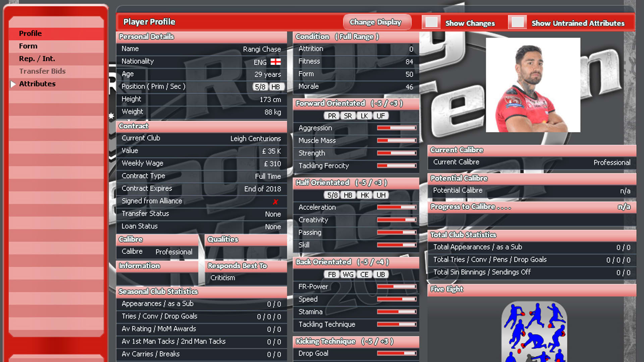
Task: Click the arrow marker beside Attributes
Action: tap(13, 84)
